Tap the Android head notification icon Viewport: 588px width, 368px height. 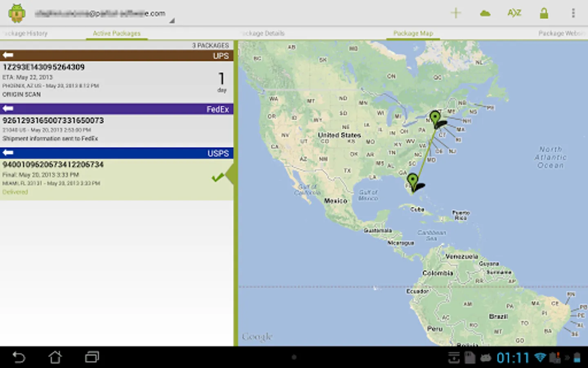tap(486, 358)
